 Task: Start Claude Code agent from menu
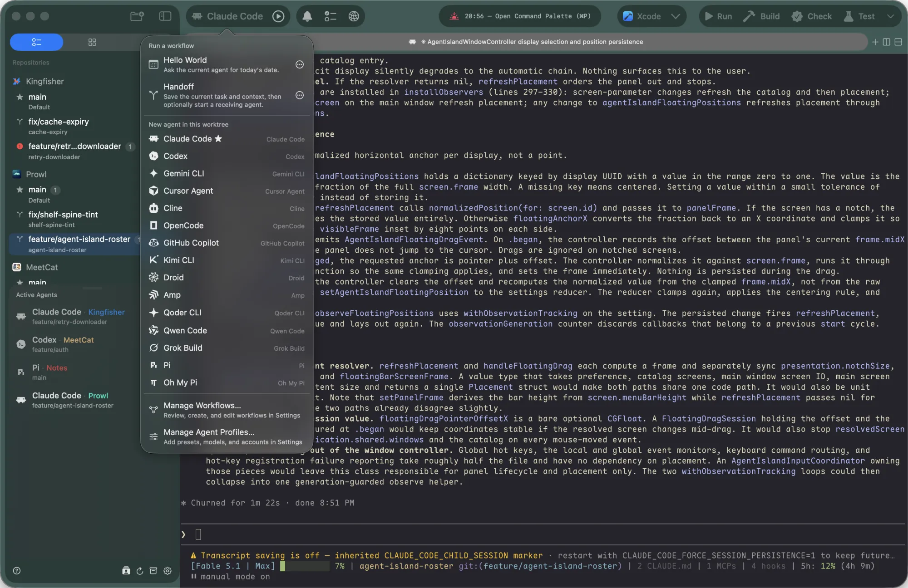point(227,139)
